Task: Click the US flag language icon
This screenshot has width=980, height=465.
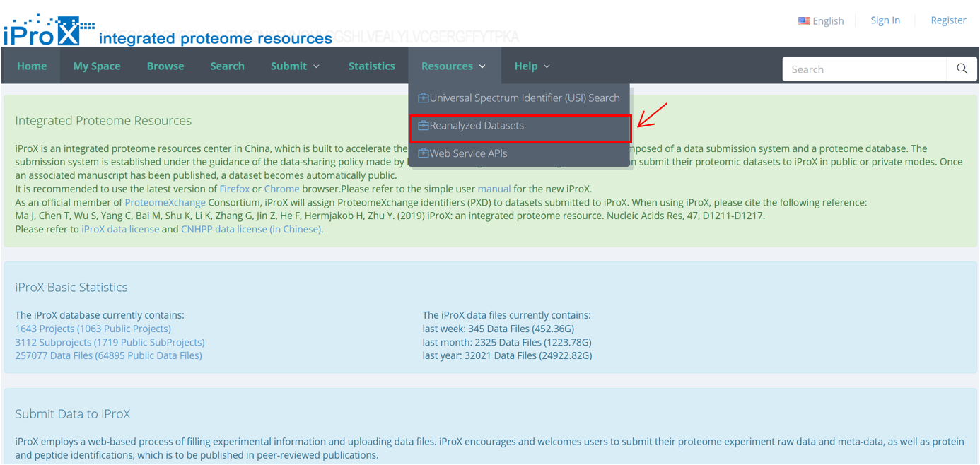Action: point(804,21)
